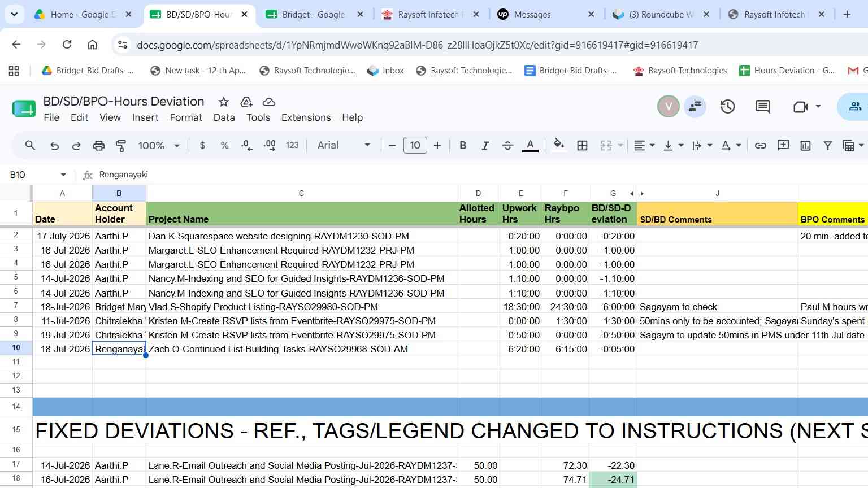Open the fill color picker
The image size is (868, 488).
coord(559,145)
